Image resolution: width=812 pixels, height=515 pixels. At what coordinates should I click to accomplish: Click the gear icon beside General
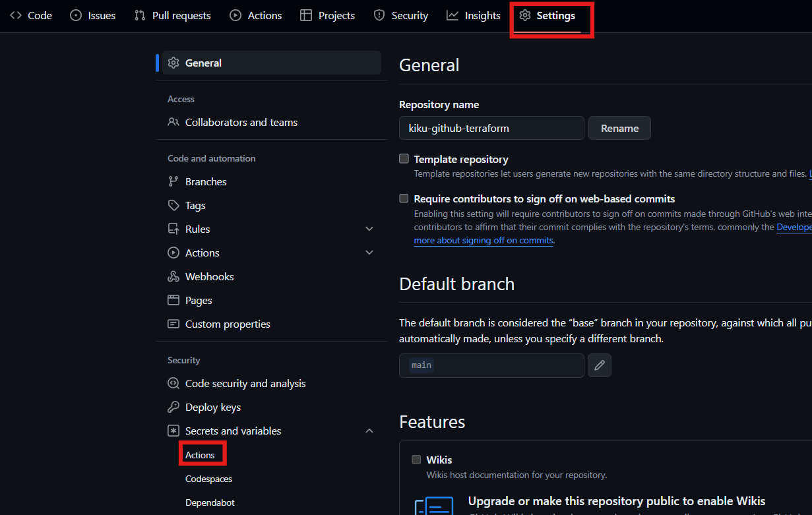pyautogui.click(x=173, y=63)
